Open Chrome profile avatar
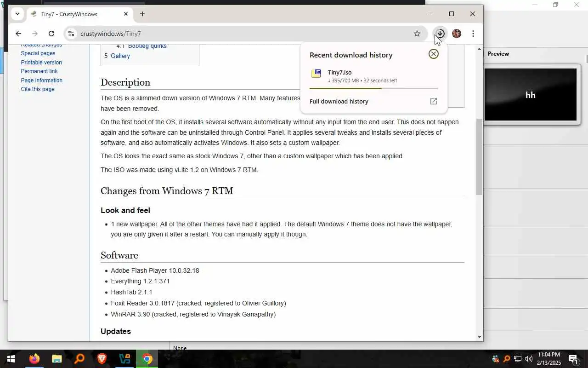The width and height of the screenshot is (588, 368). point(457,34)
